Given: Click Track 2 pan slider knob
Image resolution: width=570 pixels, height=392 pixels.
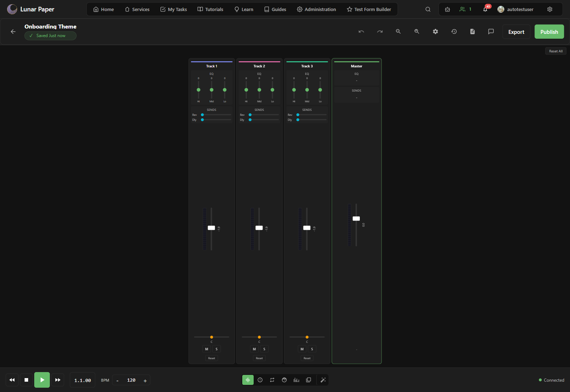Looking at the screenshot, I should coord(259,337).
